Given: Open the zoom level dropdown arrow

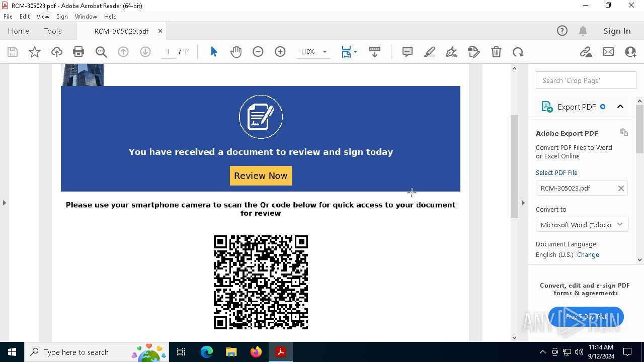Looking at the screenshot, I should (325, 52).
